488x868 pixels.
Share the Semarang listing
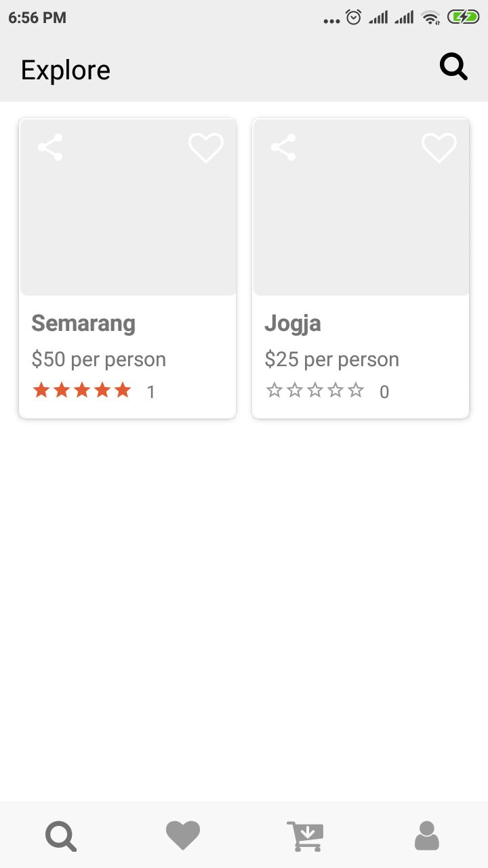(x=50, y=147)
